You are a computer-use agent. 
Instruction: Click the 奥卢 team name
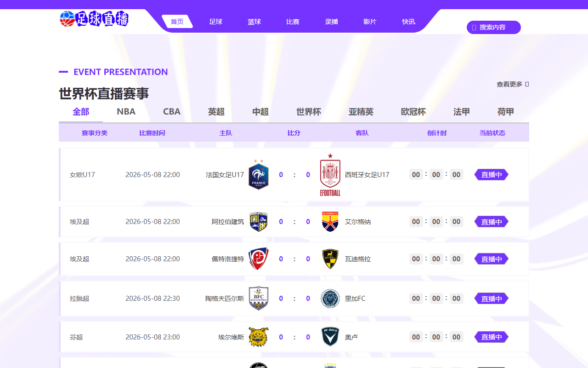(x=351, y=337)
